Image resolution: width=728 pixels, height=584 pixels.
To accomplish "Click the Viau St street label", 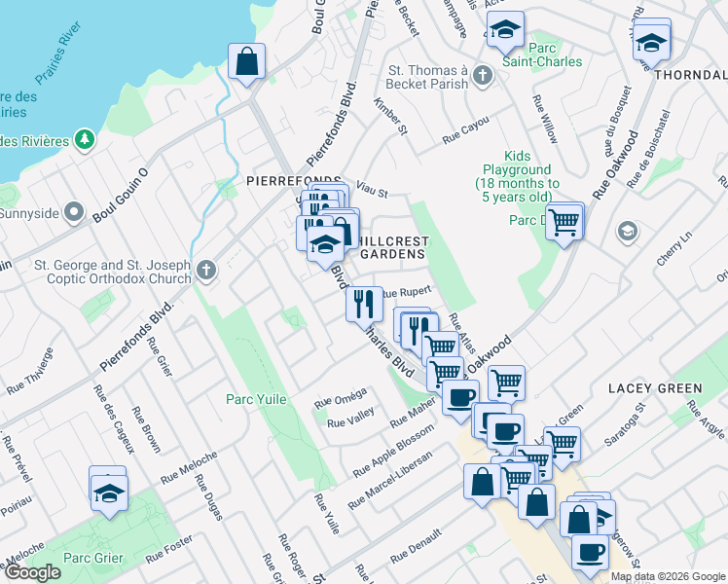I will click(373, 190).
